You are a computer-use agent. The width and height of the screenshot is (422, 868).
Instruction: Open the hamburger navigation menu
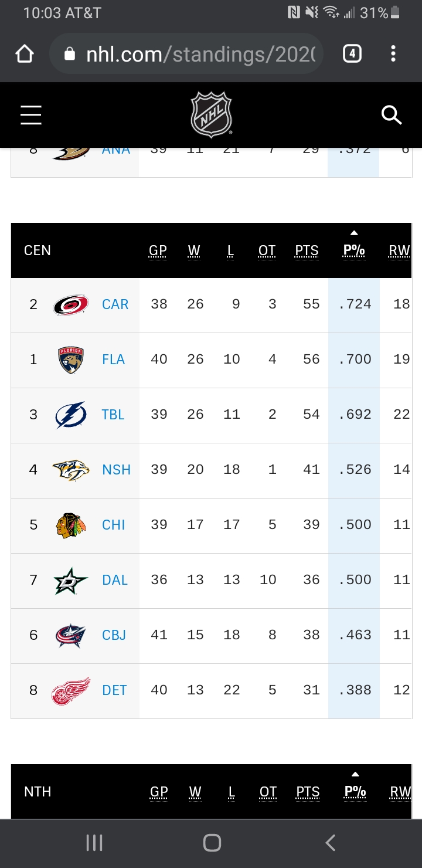pos(31,115)
